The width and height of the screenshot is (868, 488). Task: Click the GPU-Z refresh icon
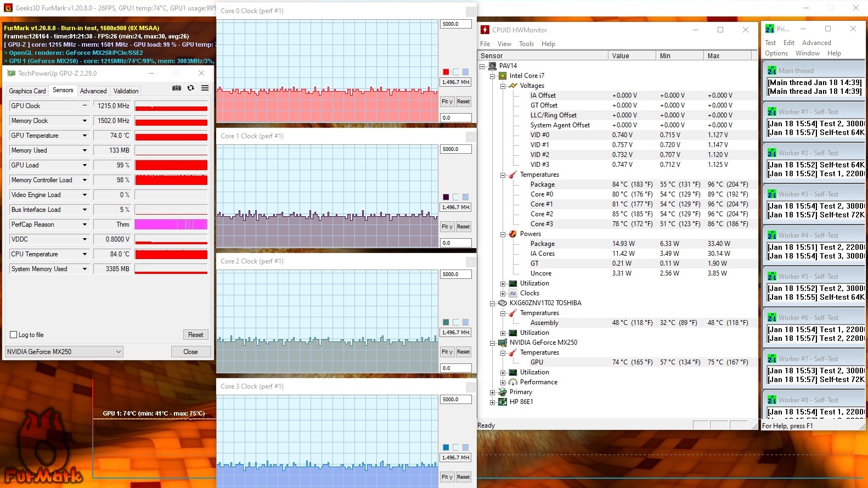pos(190,88)
